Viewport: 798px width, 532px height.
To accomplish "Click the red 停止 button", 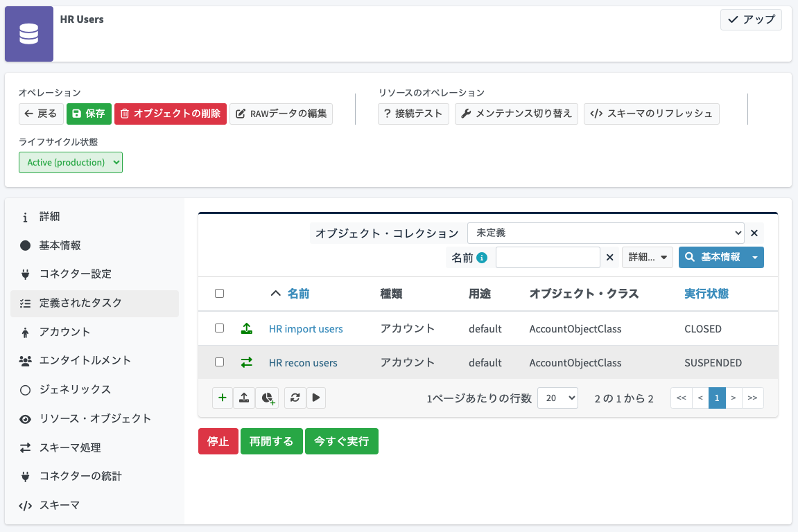I will [218, 441].
